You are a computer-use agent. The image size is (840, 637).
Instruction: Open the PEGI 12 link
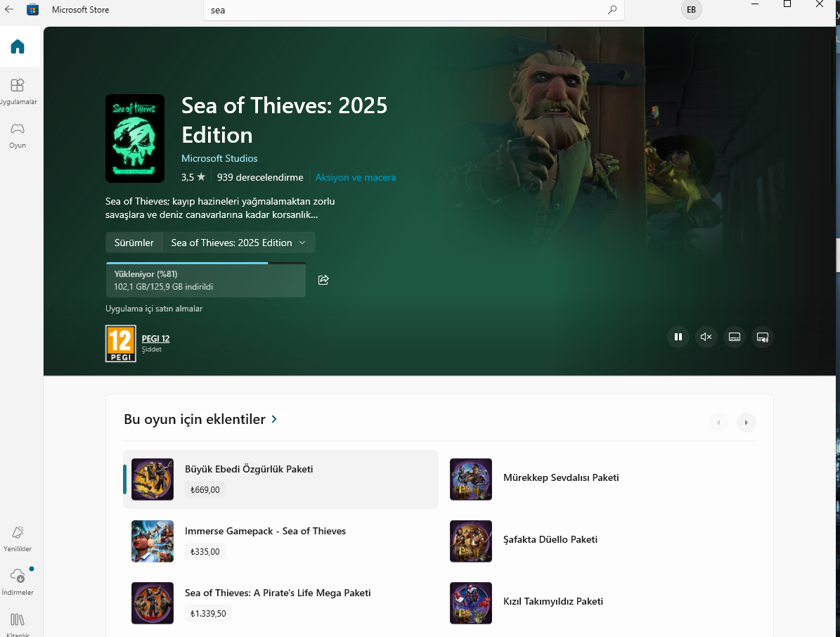click(x=155, y=339)
